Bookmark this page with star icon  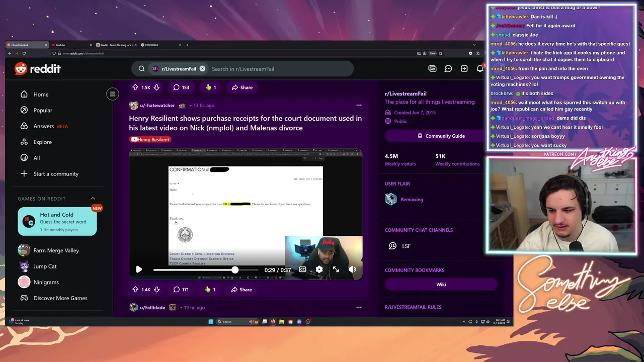click(440, 53)
